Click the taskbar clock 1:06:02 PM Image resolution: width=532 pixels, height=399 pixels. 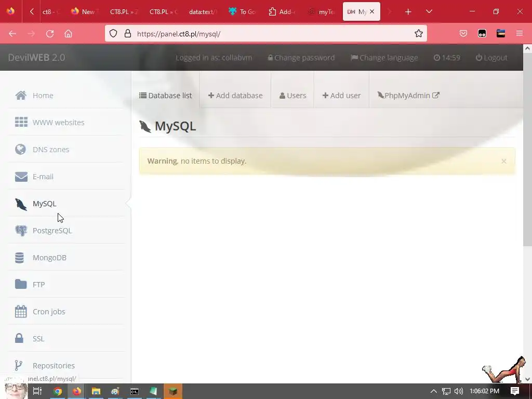(x=485, y=391)
